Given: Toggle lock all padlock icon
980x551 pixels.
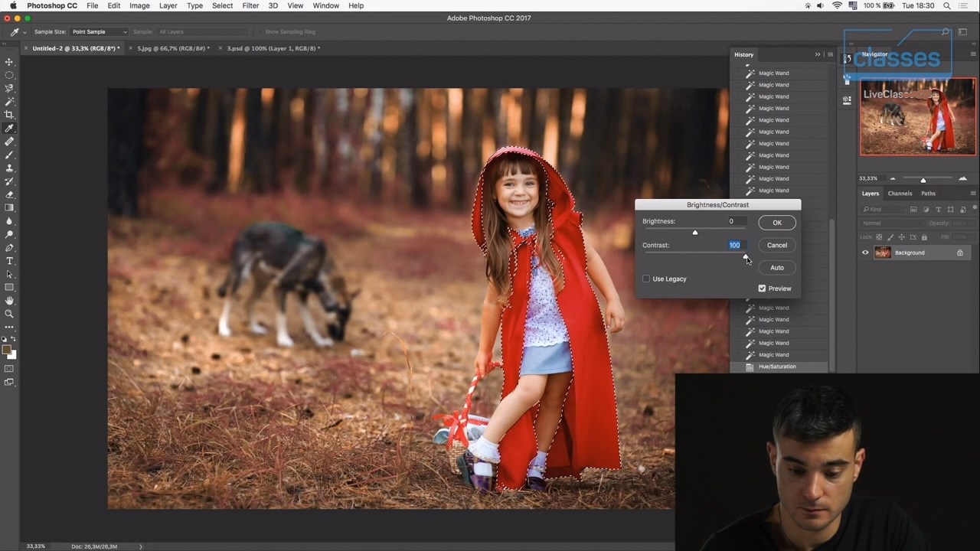Looking at the screenshot, I should (923, 237).
